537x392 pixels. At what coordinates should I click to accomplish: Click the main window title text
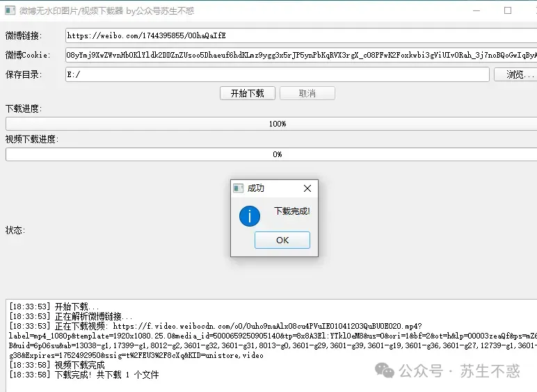pos(107,11)
